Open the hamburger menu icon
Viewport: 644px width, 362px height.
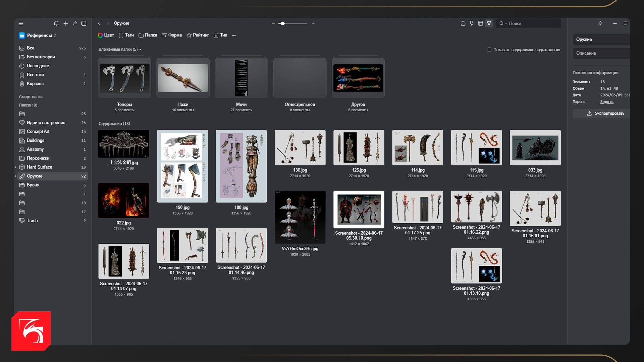(21, 23)
